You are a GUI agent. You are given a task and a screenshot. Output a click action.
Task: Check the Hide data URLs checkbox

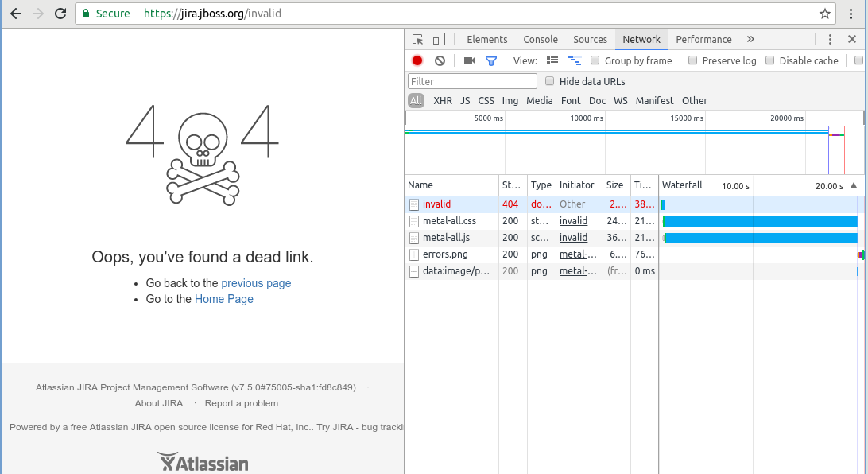550,81
